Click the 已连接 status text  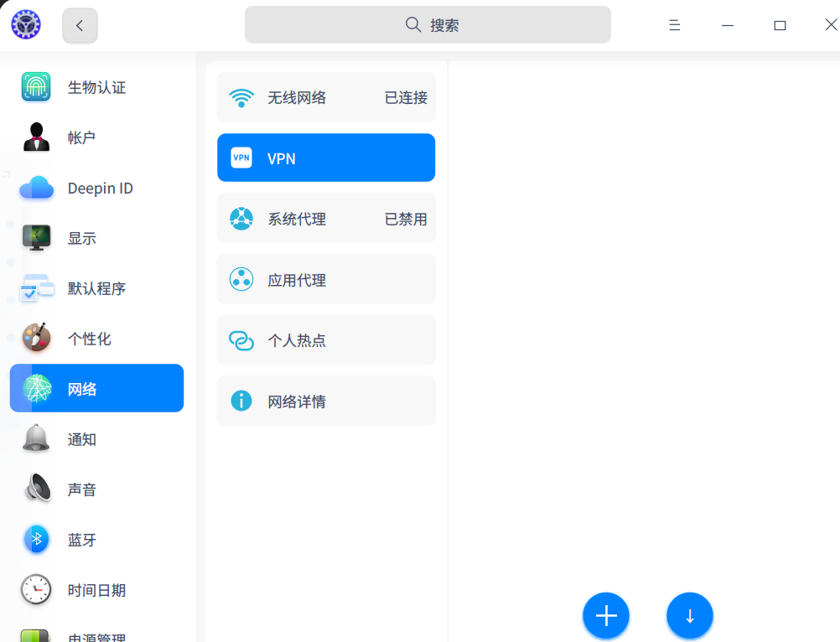coord(406,97)
